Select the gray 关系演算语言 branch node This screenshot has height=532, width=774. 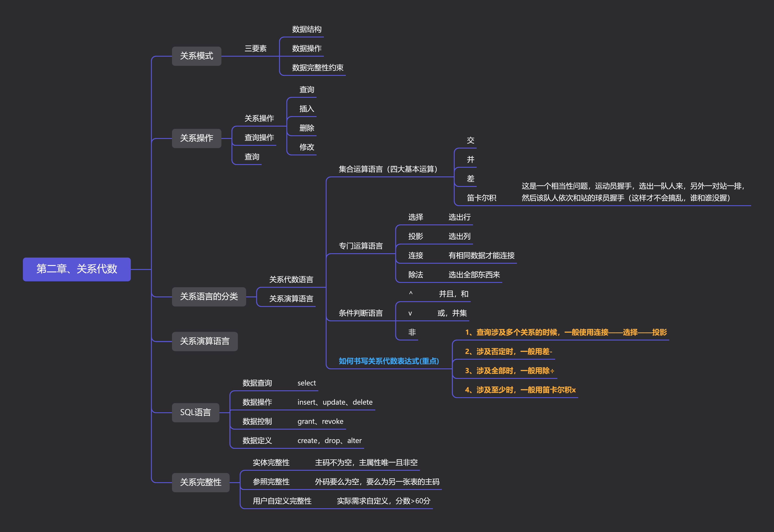[205, 341]
